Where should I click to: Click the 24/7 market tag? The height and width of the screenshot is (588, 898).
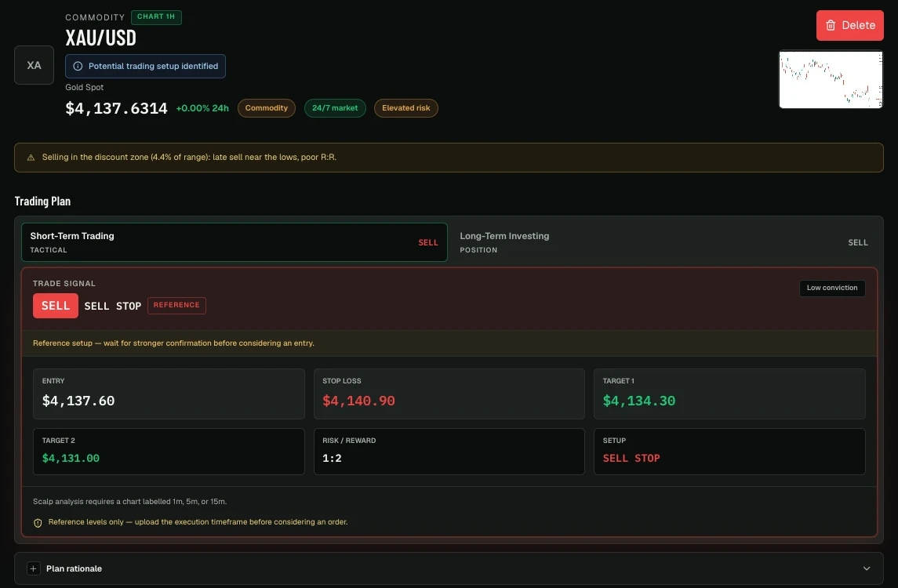coord(335,108)
